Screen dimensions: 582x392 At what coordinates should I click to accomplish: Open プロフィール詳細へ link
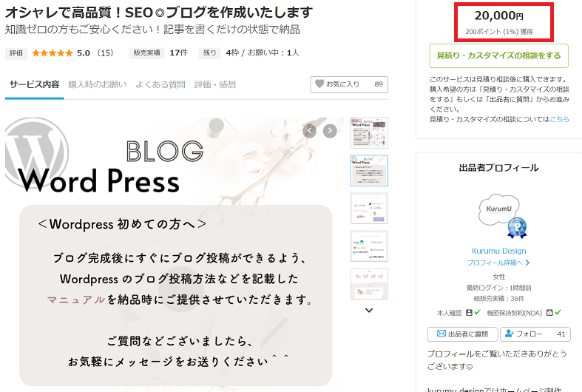pyautogui.click(x=498, y=263)
